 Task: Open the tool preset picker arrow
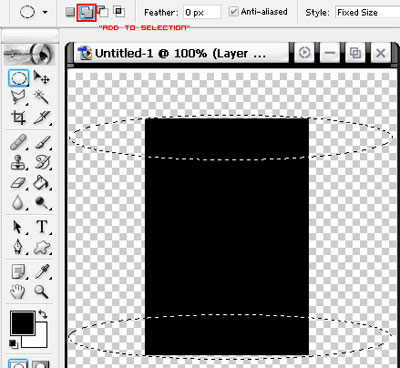(x=45, y=13)
